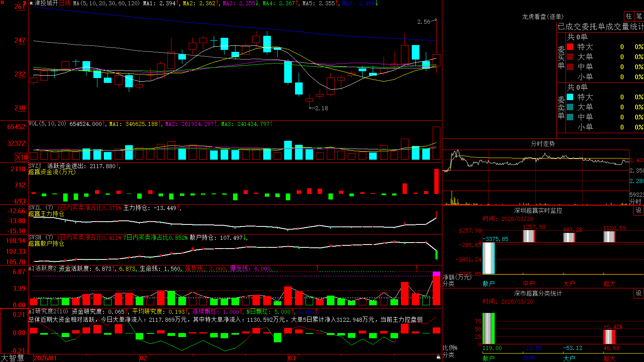Click the 中户 bar labeled 1257.98
The height and width of the screenshot is (362, 644).
click(x=529, y=236)
